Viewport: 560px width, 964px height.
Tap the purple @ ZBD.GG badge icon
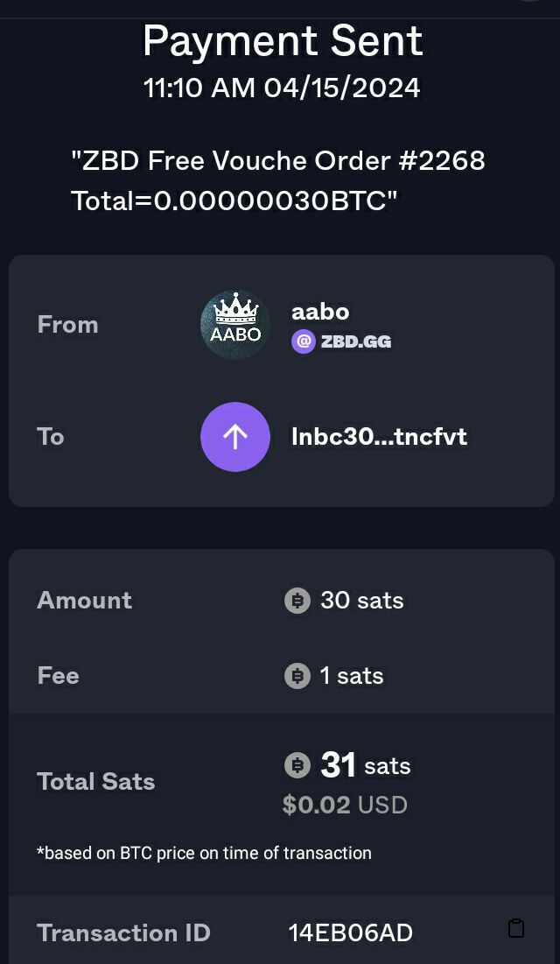pos(304,341)
